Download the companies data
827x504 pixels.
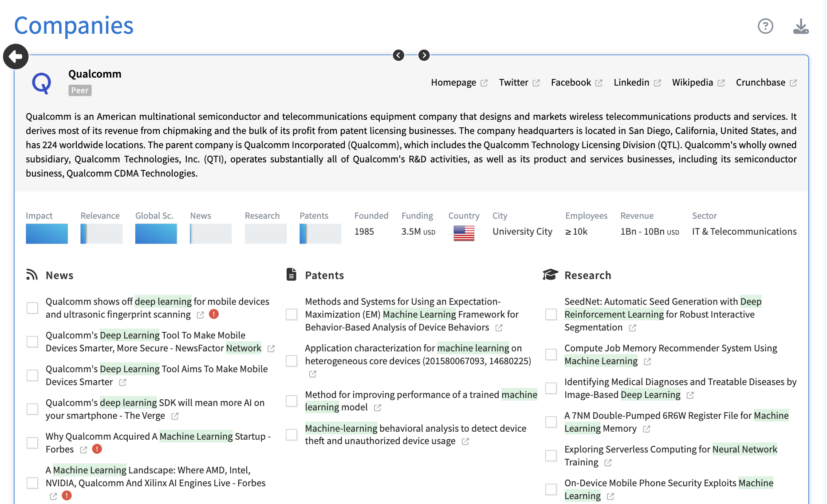tap(801, 26)
